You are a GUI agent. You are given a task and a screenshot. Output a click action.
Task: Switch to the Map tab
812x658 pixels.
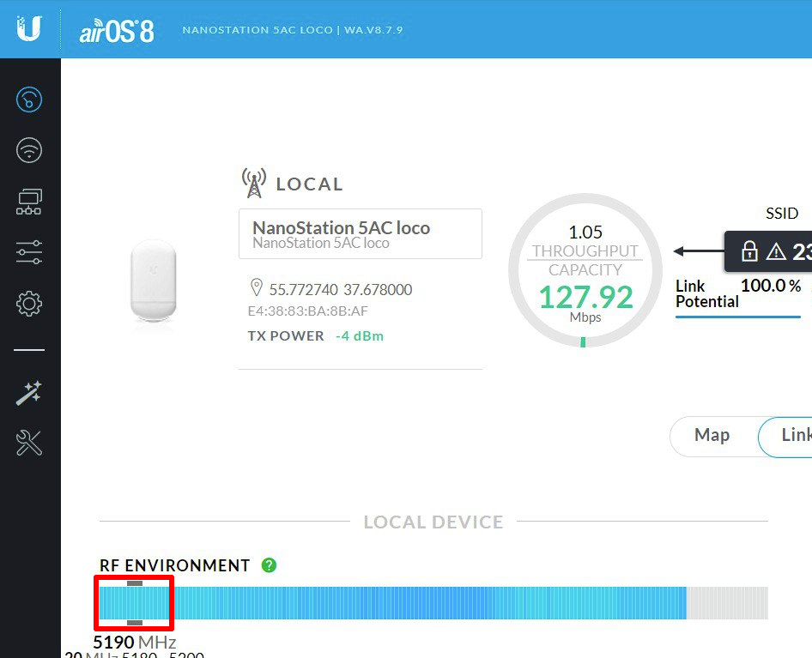[x=712, y=436]
